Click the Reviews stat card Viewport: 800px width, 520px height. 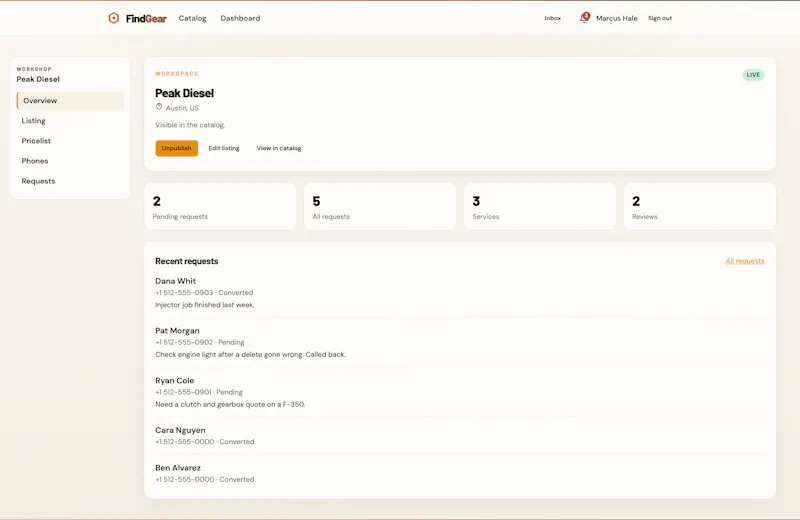(x=699, y=206)
